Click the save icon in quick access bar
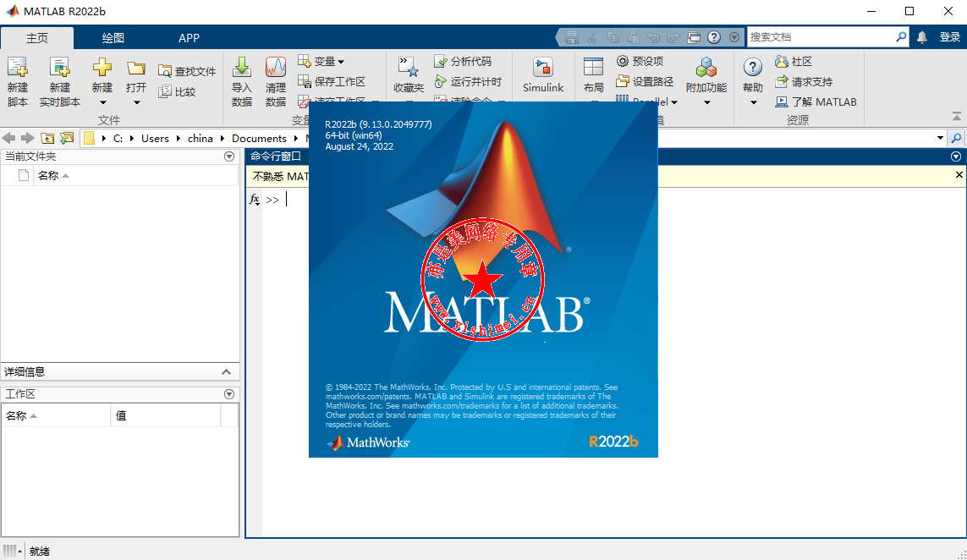 (572, 37)
